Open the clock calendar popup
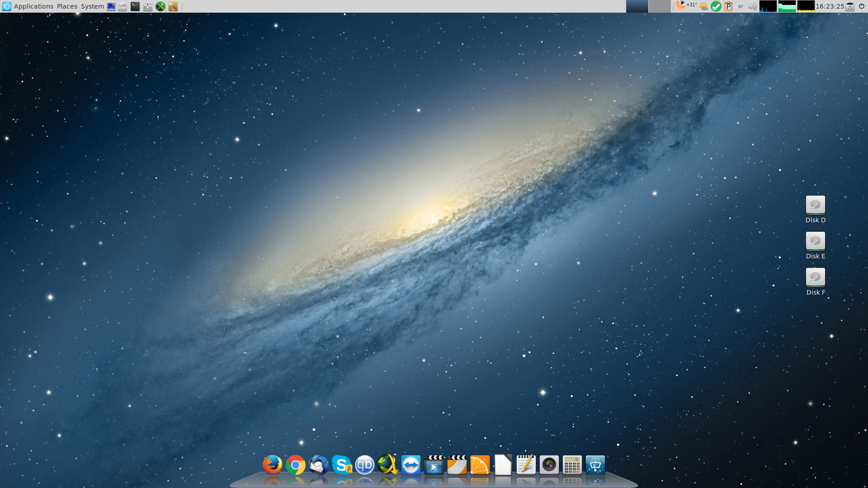 (830, 6)
